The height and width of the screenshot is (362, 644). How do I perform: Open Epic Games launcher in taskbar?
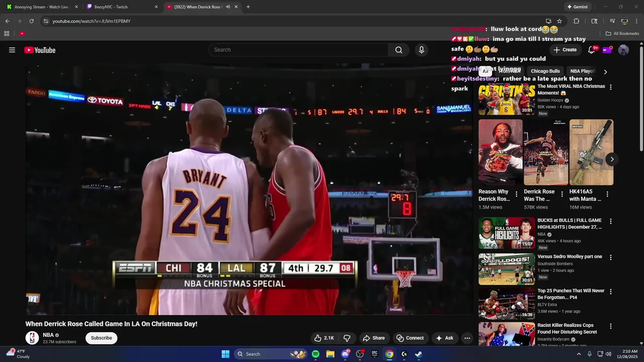click(x=374, y=354)
